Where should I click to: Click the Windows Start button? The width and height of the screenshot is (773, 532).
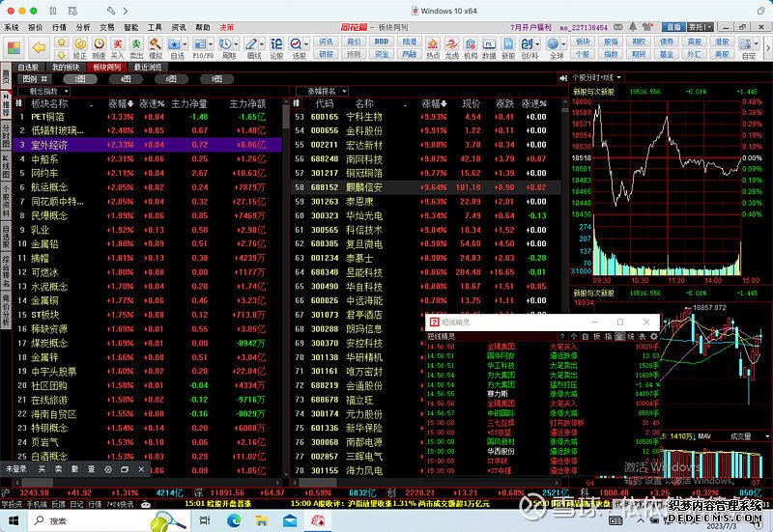[14, 520]
